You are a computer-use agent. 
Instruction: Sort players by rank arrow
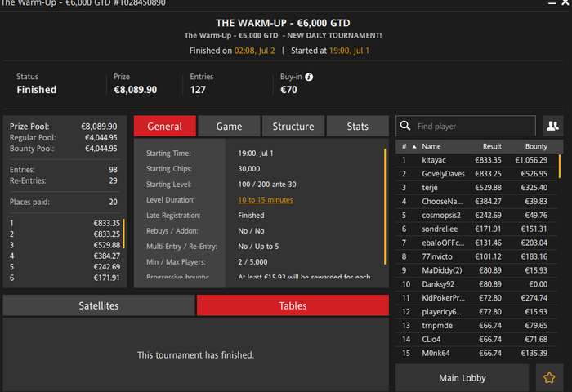(414, 146)
